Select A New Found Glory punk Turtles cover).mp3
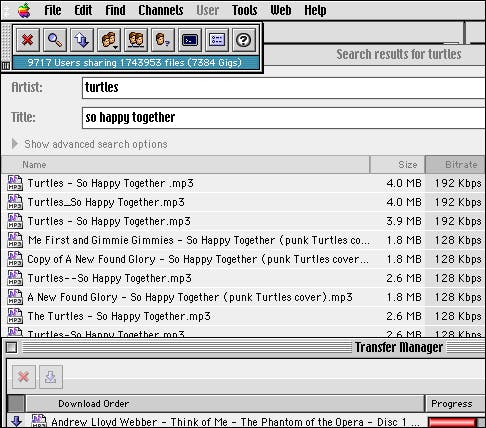 coord(243,297)
